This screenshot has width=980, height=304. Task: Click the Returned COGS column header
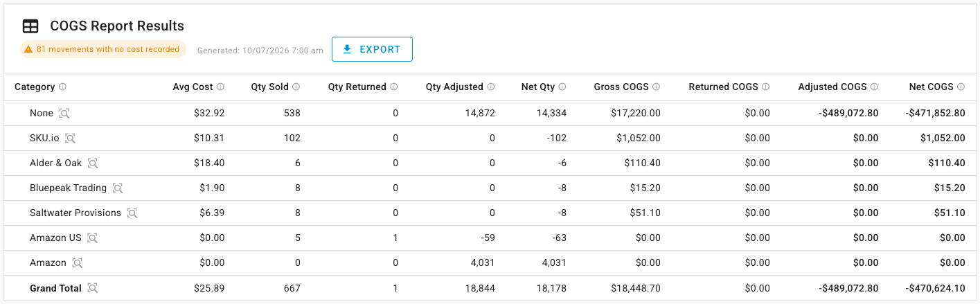point(724,87)
